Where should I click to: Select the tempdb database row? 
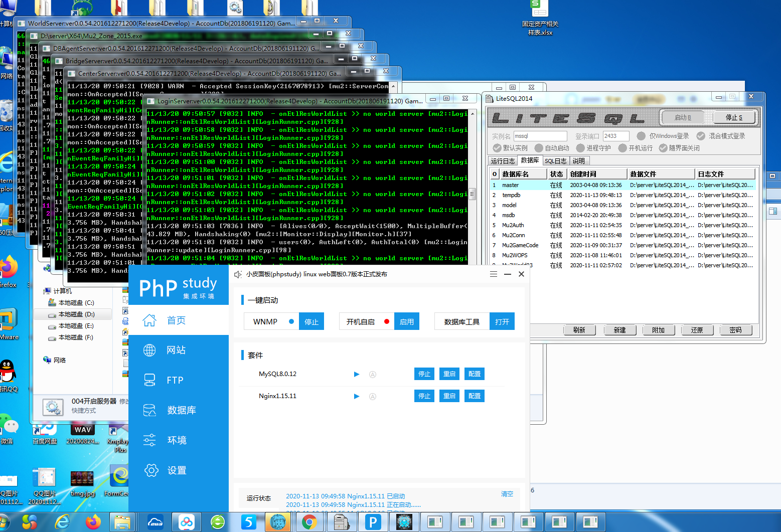click(x=622, y=195)
